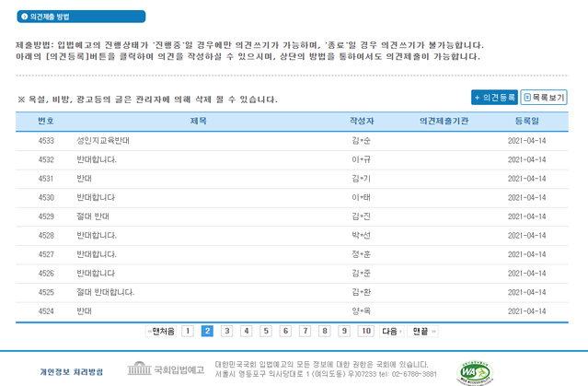Viewport: 588px width, 386px height.
Task: Click author name 양*옥
Action: (x=361, y=311)
